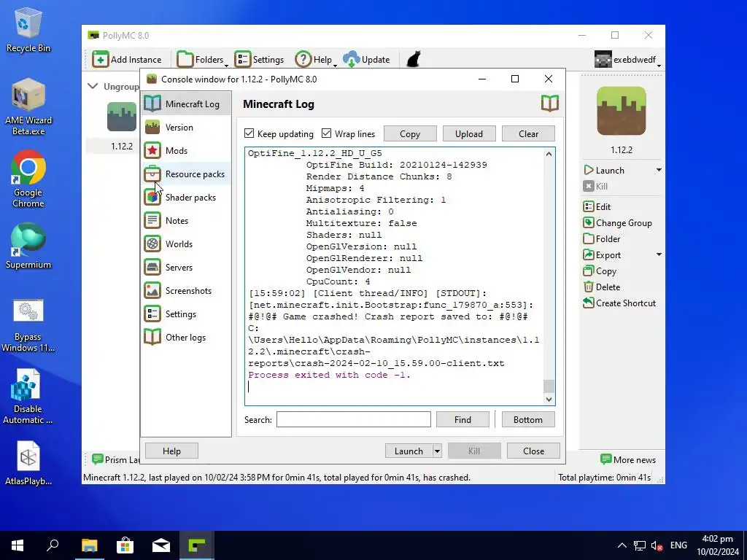Viewport: 747px width, 560px height.
Task: Click Change Group in right panel
Action: pyautogui.click(x=617, y=223)
